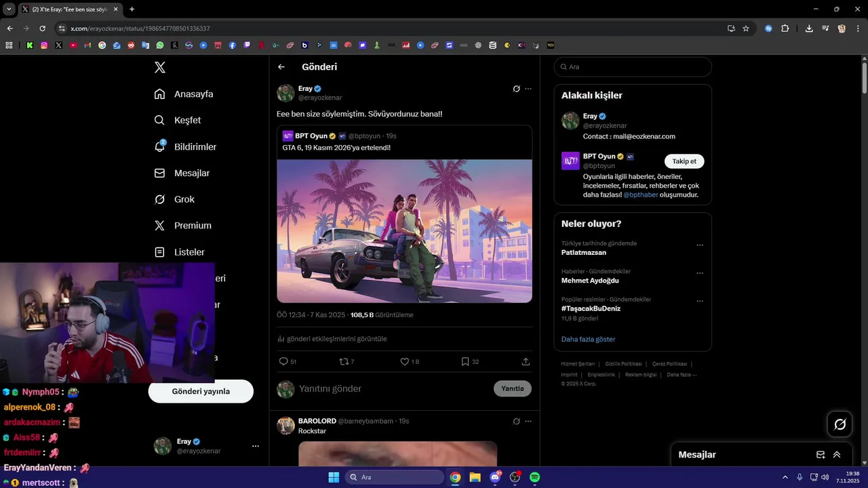The image size is (868, 488).
Task: Click the Grok icon on BAROLORD's reply
Action: [516, 421]
